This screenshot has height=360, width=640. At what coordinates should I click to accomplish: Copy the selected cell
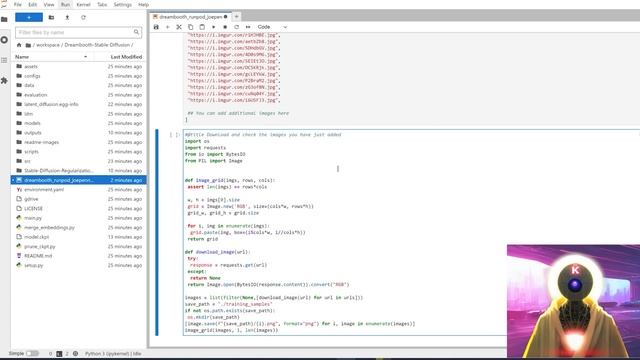point(190,27)
